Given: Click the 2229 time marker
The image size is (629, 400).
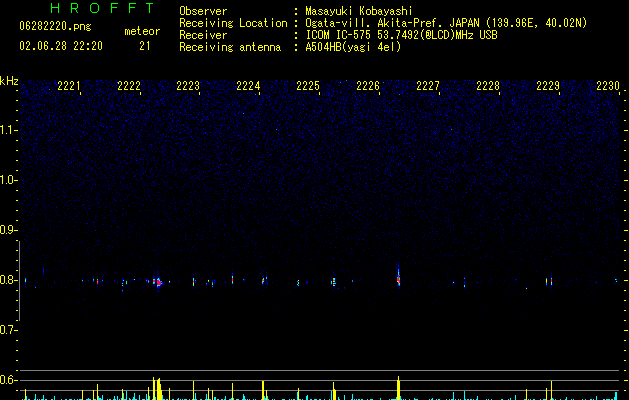Looking at the screenshot, I should pos(548,86).
